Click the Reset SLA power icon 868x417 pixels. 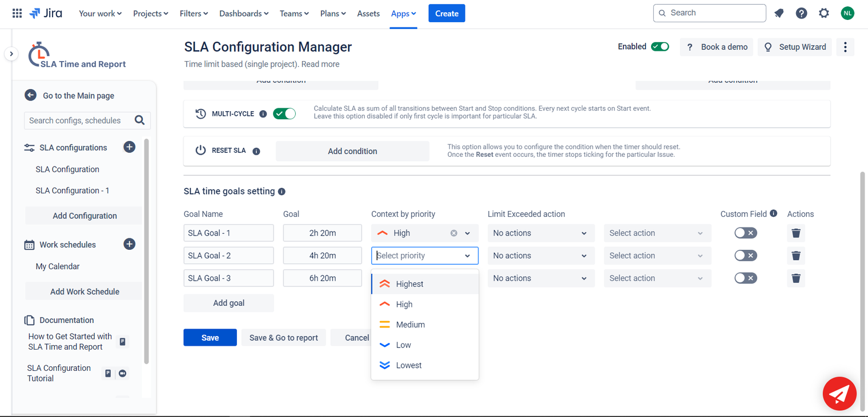pos(200,150)
